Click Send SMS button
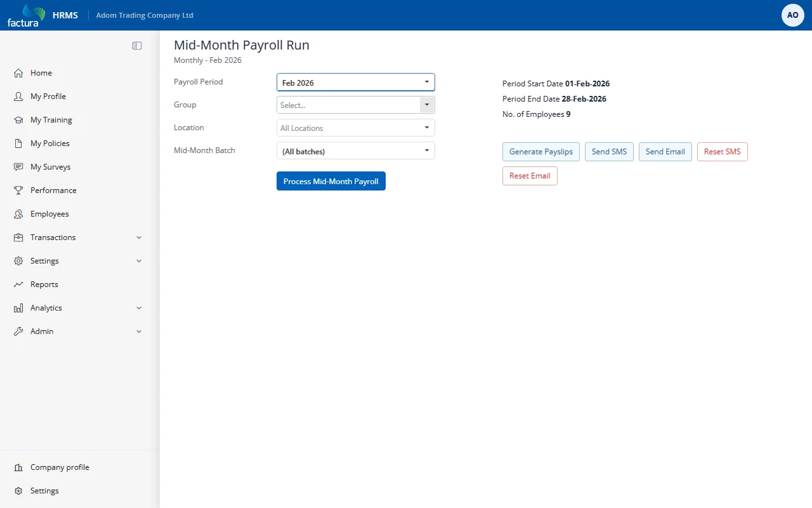The height and width of the screenshot is (508, 812). (x=609, y=152)
